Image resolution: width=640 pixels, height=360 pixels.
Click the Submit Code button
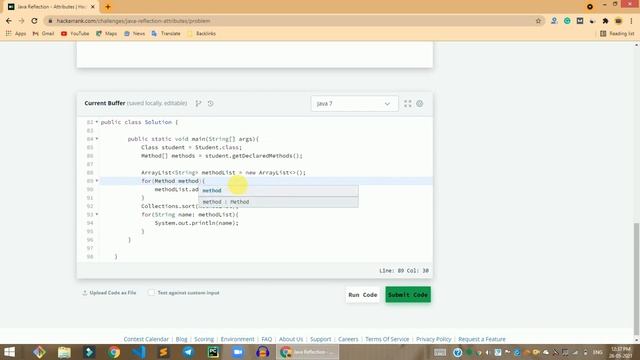point(408,295)
